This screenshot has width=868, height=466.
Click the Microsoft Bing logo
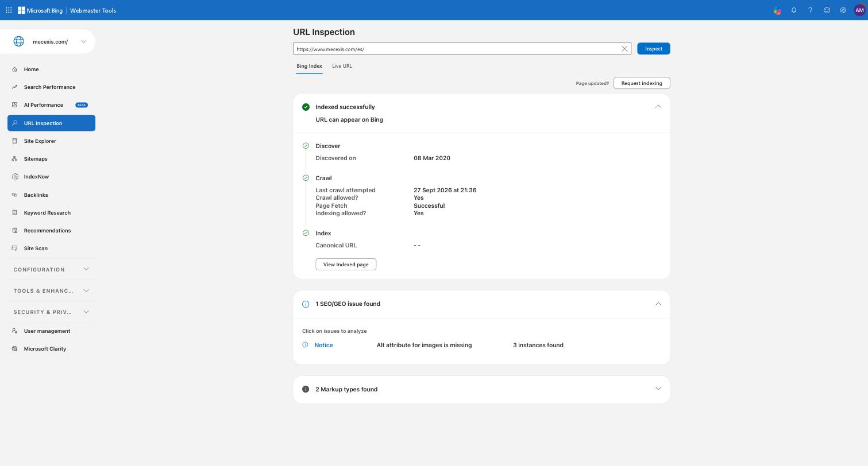point(40,10)
